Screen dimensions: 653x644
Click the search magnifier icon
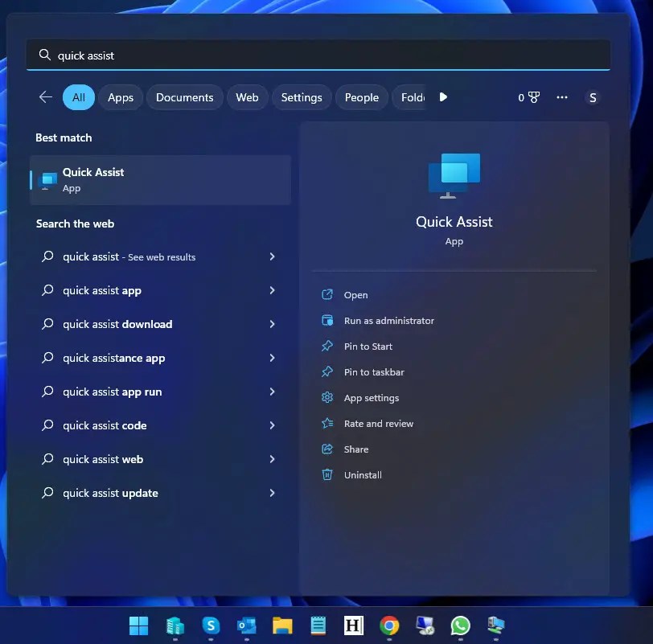[44, 55]
